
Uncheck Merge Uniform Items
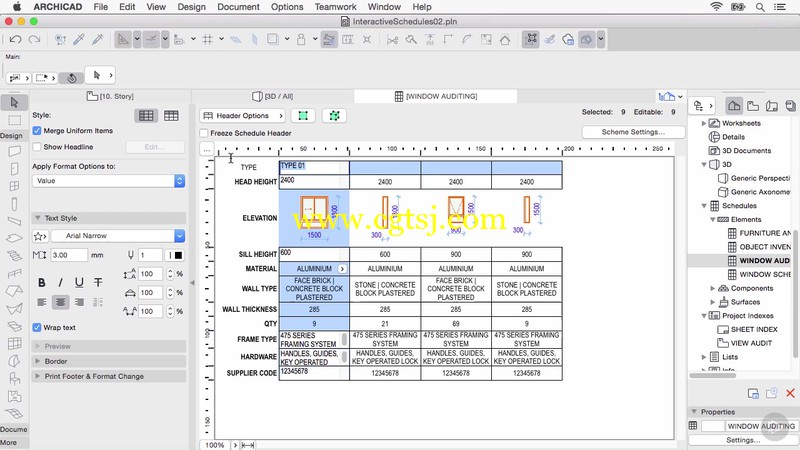coord(37,131)
